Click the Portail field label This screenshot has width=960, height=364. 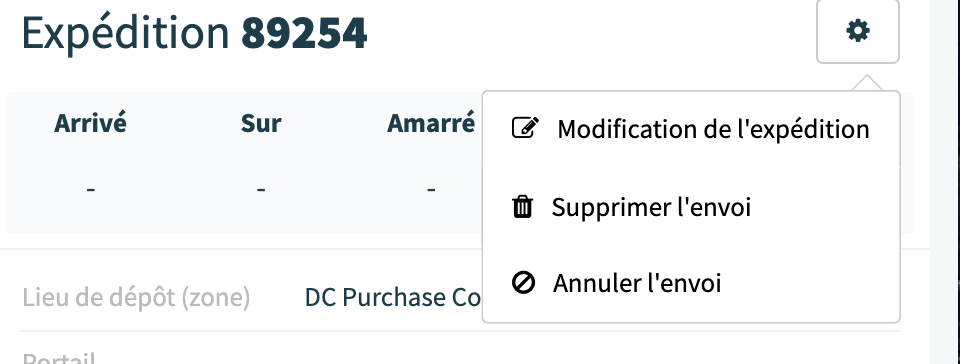(x=59, y=358)
